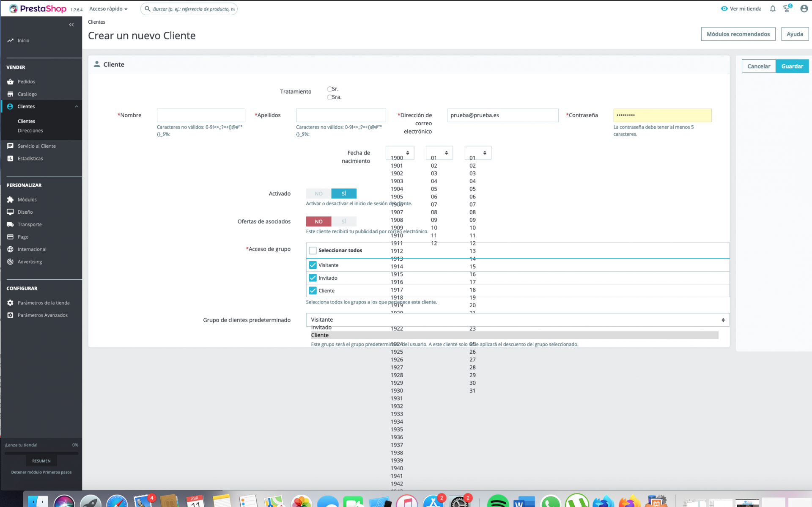Open the birth year dropdown
This screenshot has width=812, height=507.
[x=400, y=153]
